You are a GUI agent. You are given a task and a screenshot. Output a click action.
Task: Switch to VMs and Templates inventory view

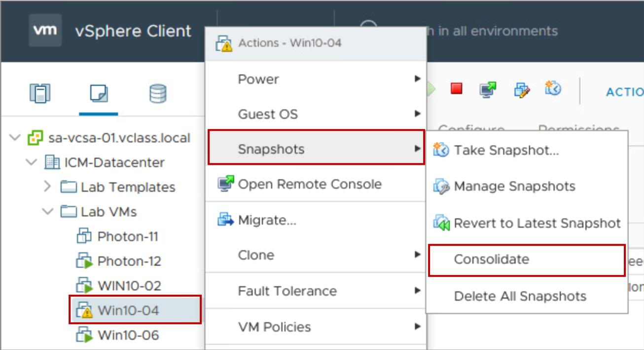99,93
